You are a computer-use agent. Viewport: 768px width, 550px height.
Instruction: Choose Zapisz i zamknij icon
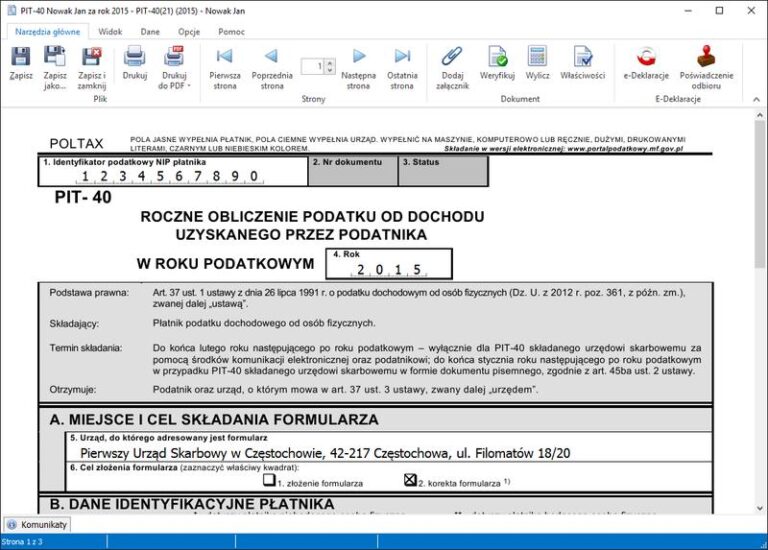click(x=92, y=68)
